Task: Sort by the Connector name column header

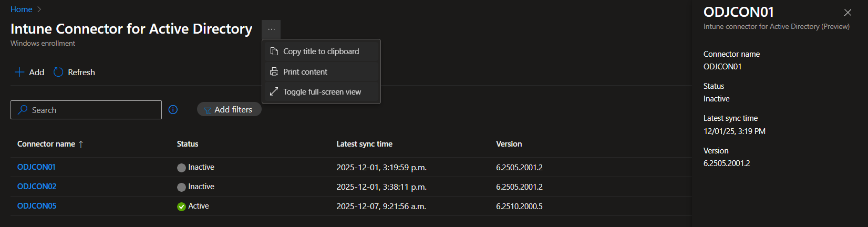Action: 46,144
